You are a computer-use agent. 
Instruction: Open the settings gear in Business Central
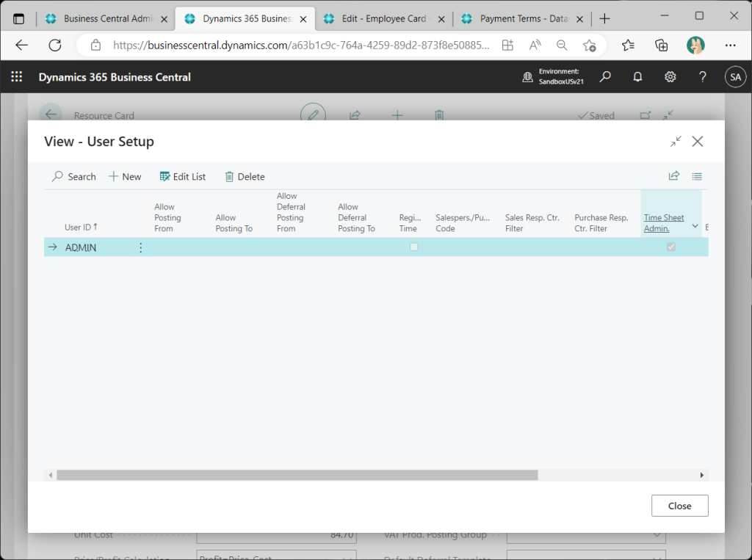click(670, 77)
